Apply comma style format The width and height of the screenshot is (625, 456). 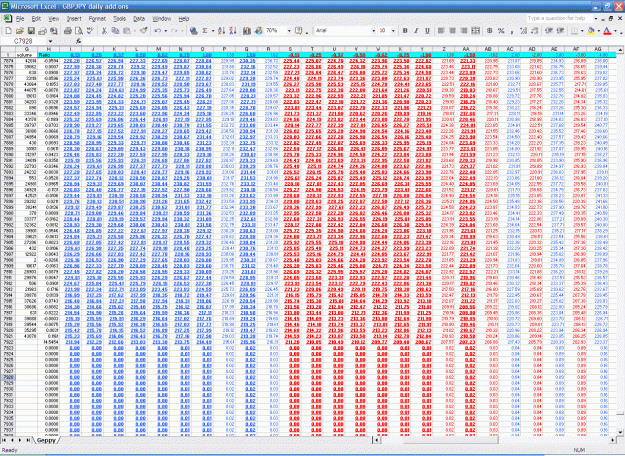click(x=512, y=31)
